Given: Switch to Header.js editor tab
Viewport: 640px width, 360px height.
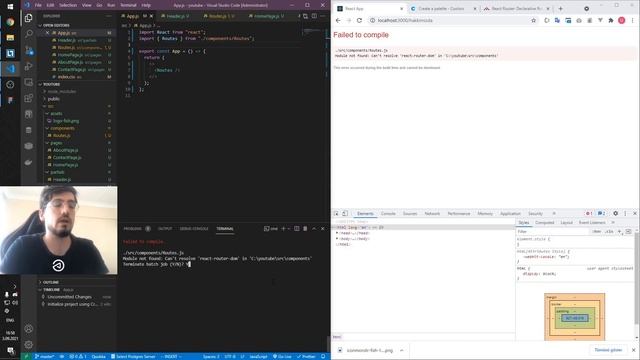Looking at the screenshot, I should point(175,16).
